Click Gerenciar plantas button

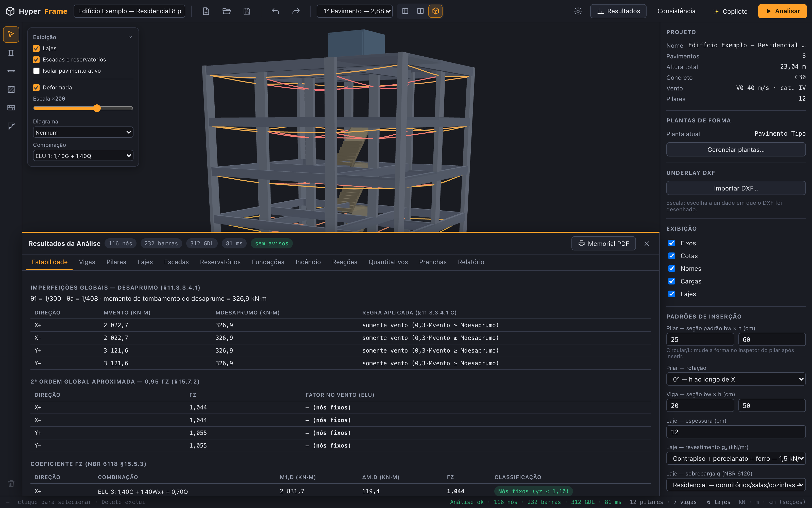click(x=736, y=150)
